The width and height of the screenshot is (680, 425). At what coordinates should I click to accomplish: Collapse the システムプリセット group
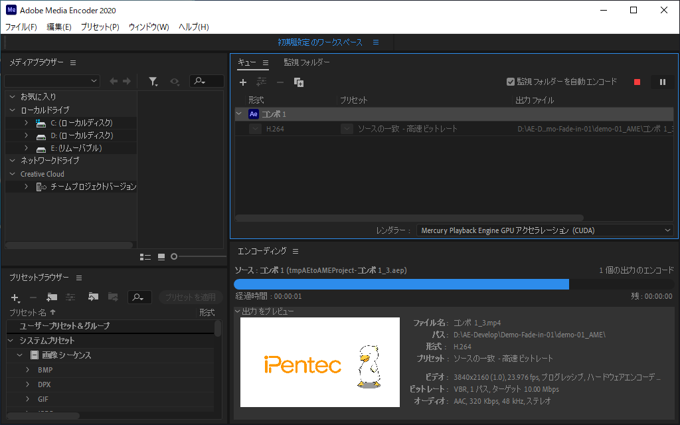click(x=11, y=340)
